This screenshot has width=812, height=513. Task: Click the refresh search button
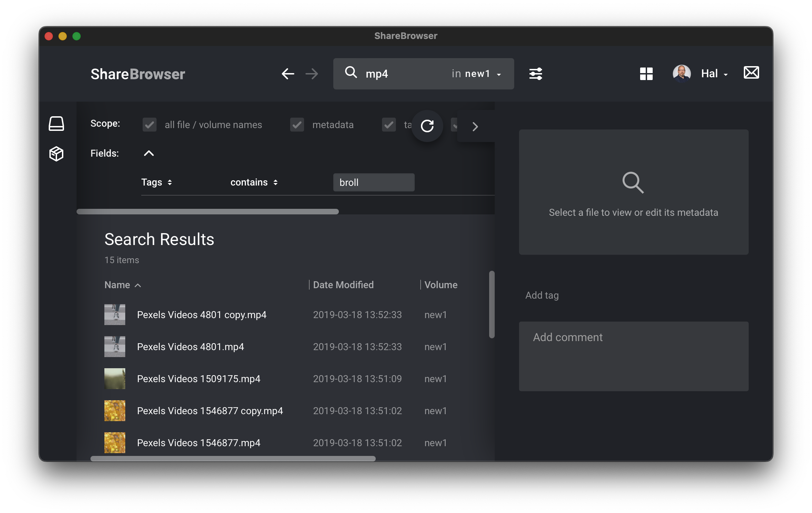pyautogui.click(x=427, y=126)
